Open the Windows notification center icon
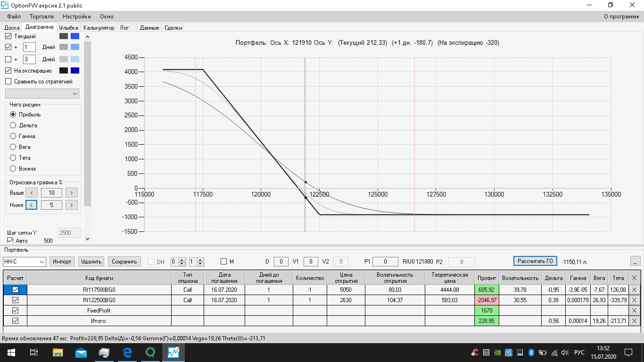Viewport: 644px width, 362px height. tap(628, 352)
